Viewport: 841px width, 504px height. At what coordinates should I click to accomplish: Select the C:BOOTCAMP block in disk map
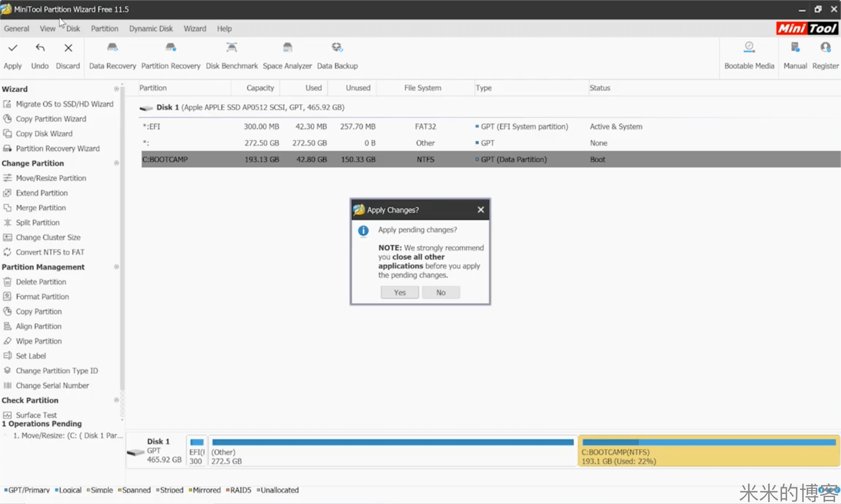click(708, 451)
